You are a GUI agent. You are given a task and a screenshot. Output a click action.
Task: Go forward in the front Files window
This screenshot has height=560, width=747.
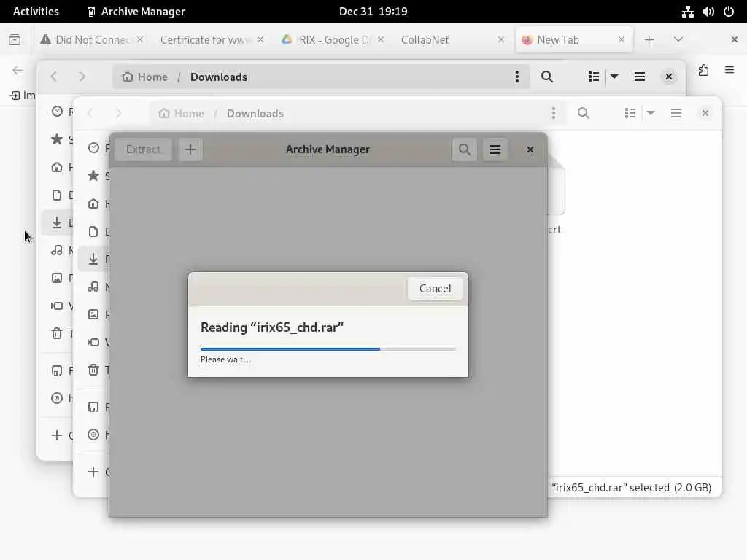[118, 113]
